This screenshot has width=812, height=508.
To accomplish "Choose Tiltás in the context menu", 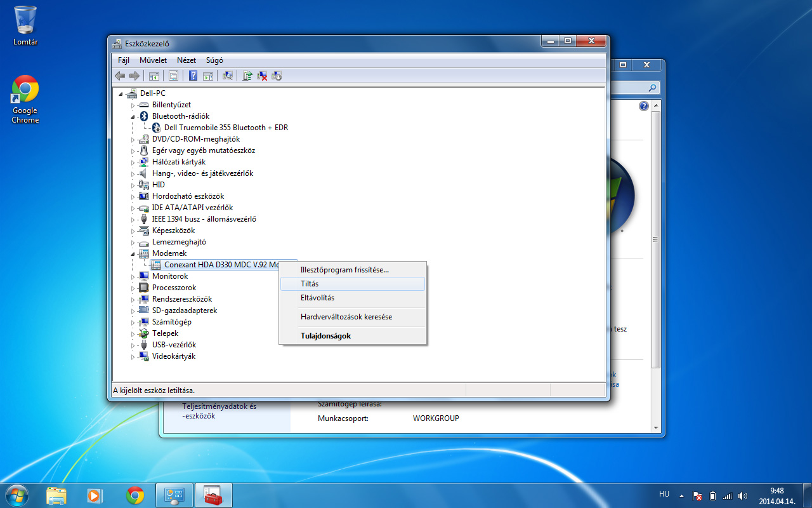I will 310,284.
